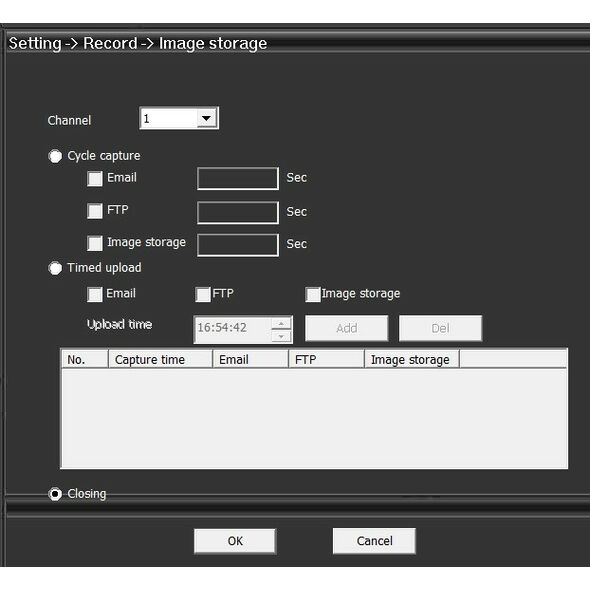The height and width of the screenshot is (590, 590).
Task: Click the Cancel button
Action: pyautogui.click(x=374, y=541)
